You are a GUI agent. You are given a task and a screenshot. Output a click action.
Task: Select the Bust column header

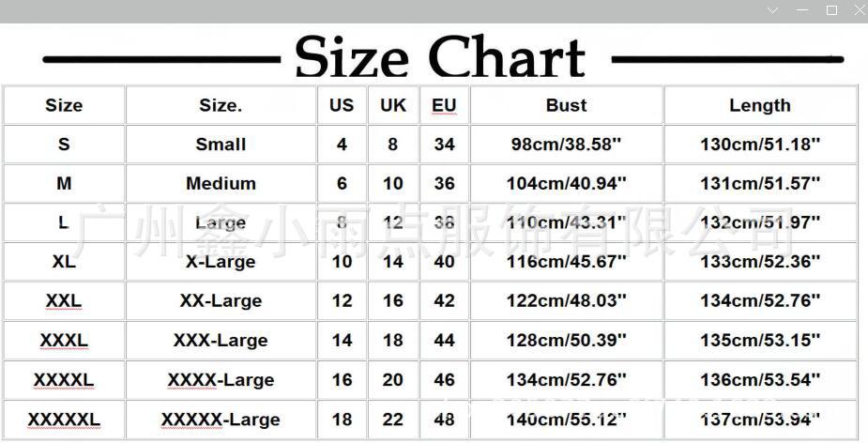566,105
